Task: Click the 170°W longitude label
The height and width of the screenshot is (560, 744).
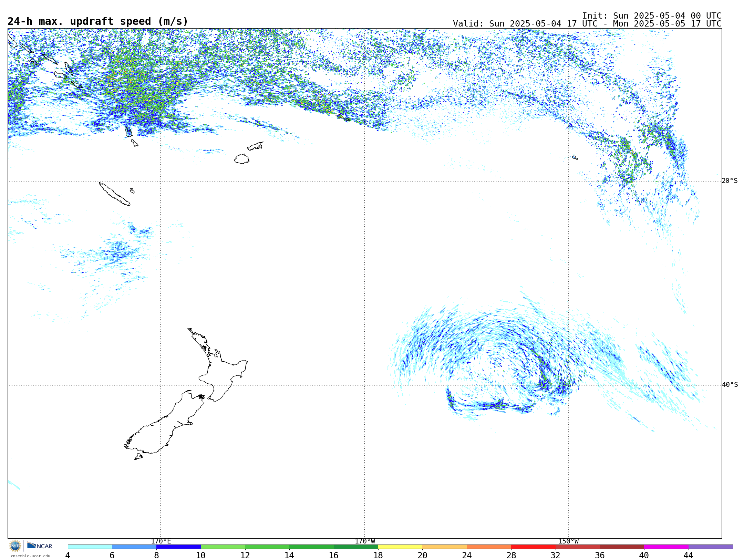Action: [365, 541]
